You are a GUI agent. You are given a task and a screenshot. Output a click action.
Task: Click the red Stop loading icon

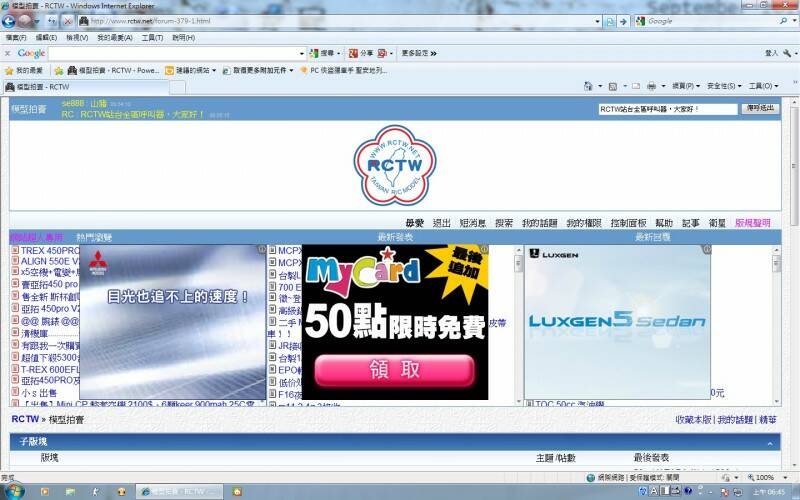tap(67, 21)
